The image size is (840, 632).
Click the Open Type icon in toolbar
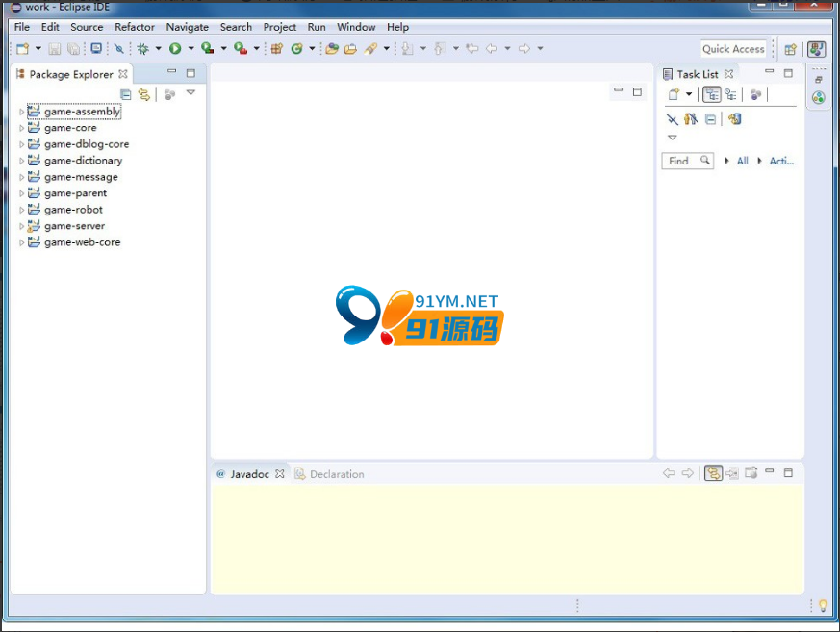click(x=332, y=49)
